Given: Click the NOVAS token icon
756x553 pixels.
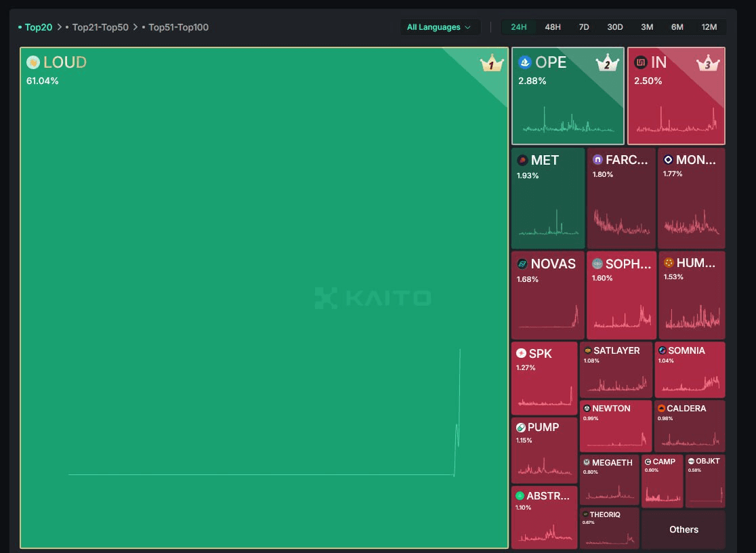Looking at the screenshot, I should (522, 264).
